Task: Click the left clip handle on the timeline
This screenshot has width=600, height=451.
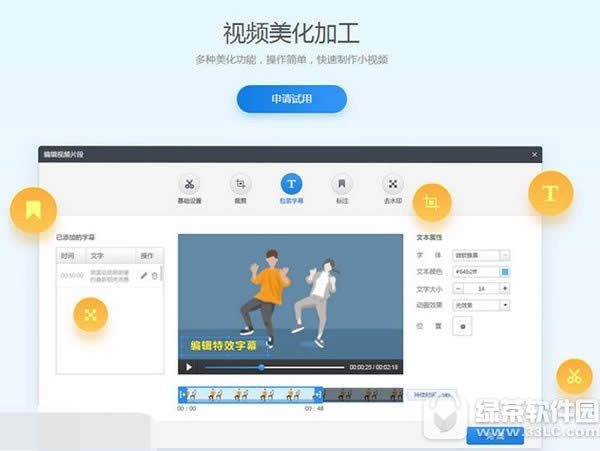Action: tap(183, 394)
